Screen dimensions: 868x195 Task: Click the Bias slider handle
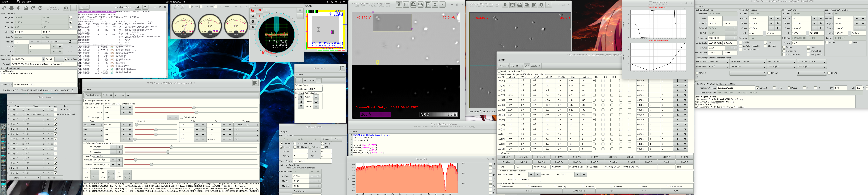[x=194, y=108]
